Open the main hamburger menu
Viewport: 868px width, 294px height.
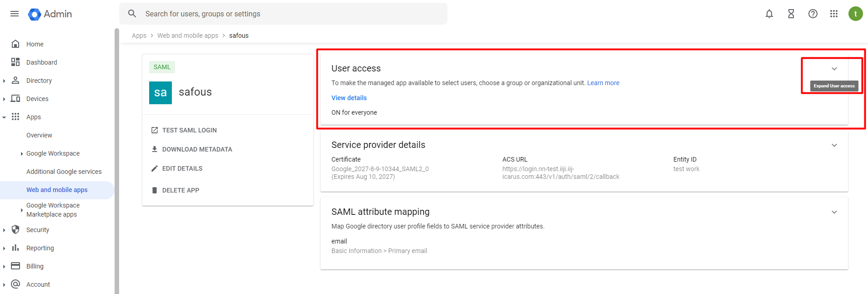[x=15, y=14]
